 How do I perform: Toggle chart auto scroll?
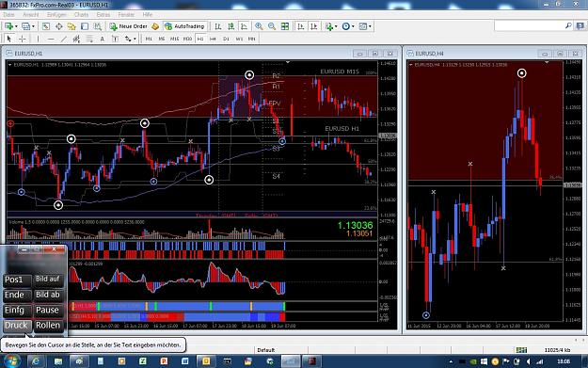pyautogui.click(x=301, y=26)
